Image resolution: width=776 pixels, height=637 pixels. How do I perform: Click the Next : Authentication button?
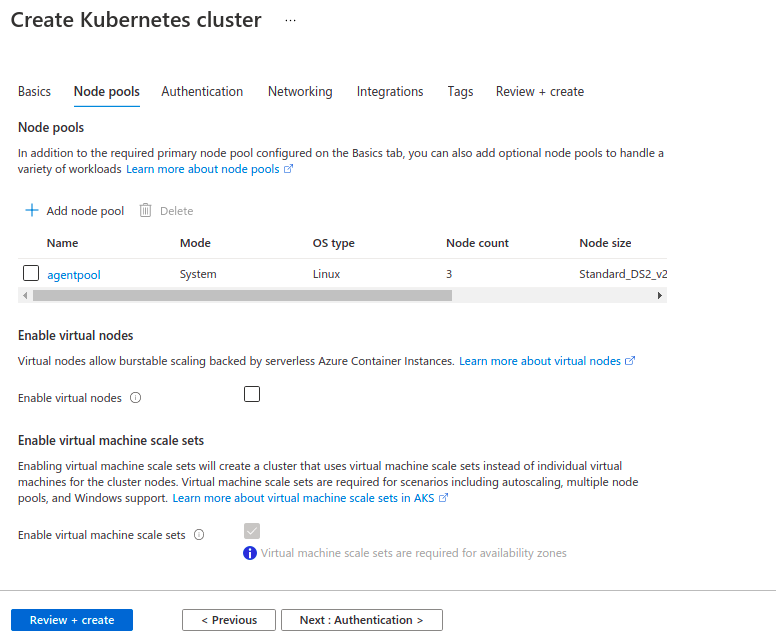[362, 620]
